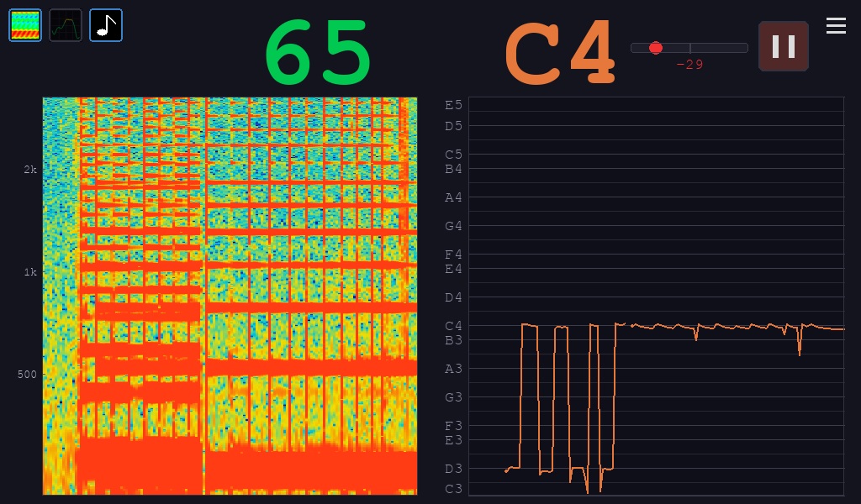Click the center tick of the slider track
861x504 pixels.
[x=690, y=48]
